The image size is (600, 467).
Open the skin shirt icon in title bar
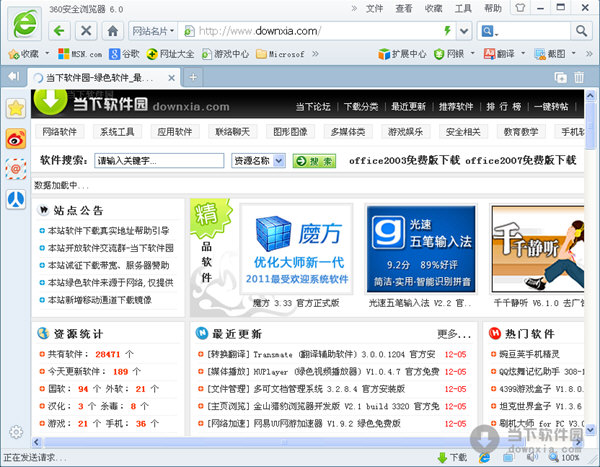[x=520, y=8]
